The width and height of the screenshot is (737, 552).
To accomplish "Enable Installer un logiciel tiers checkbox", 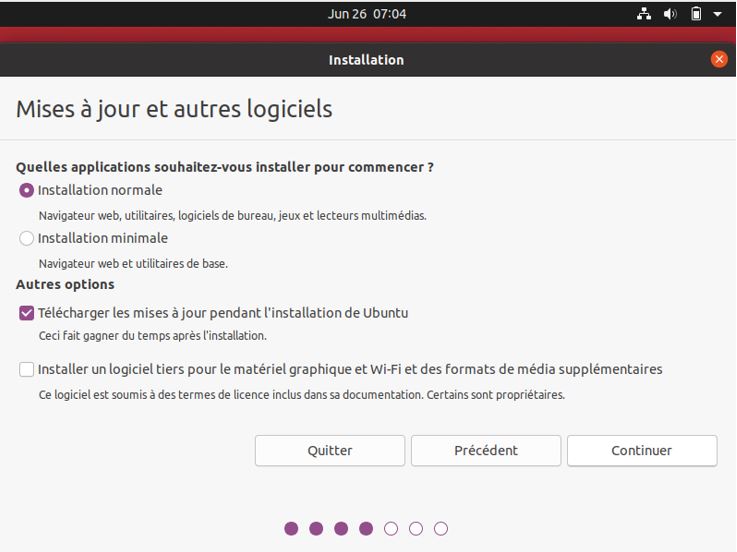I will coord(27,370).
